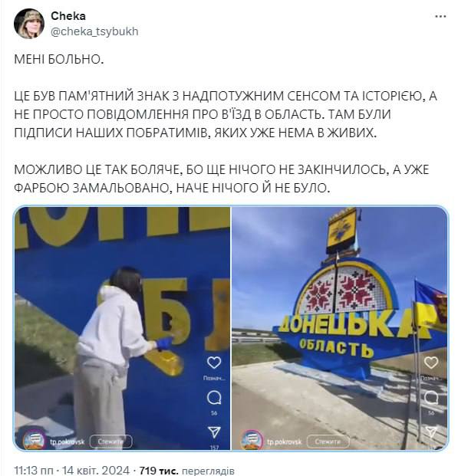The height and width of the screenshot is (476, 458).
Task: Open right image of Донецька область sign
Action: [x=340, y=328]
